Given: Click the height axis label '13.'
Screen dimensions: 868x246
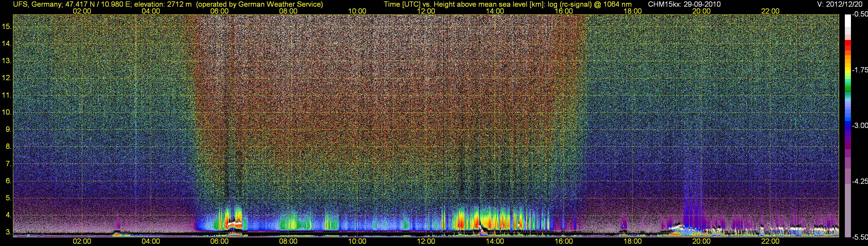Looking at the screenshot, I should click(7, 61).
